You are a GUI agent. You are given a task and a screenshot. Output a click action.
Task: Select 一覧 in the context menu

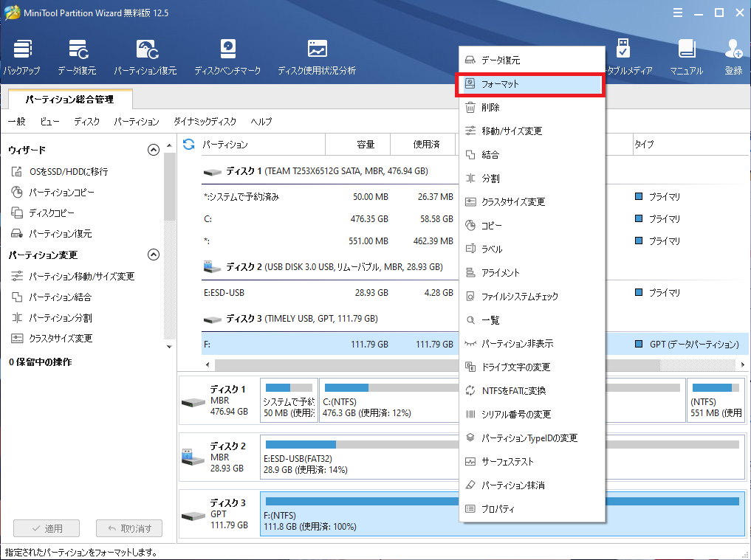[532, 320]
